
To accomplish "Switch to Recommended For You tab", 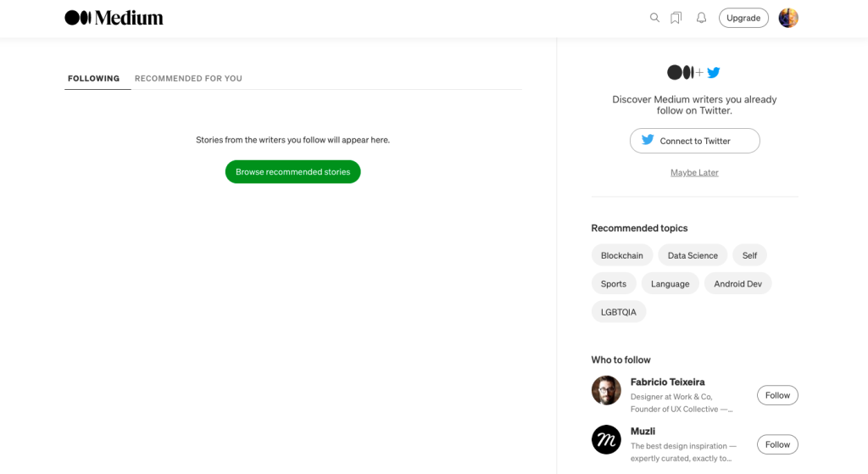I will click(x=188, y=78).
